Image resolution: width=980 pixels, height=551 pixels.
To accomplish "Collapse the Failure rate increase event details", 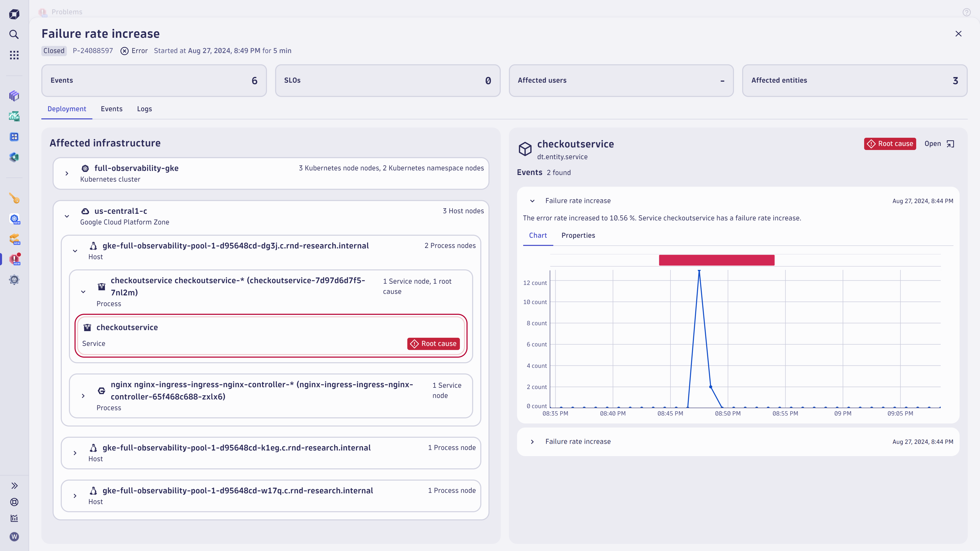I will pyautogui.click(x=532, y=201).
